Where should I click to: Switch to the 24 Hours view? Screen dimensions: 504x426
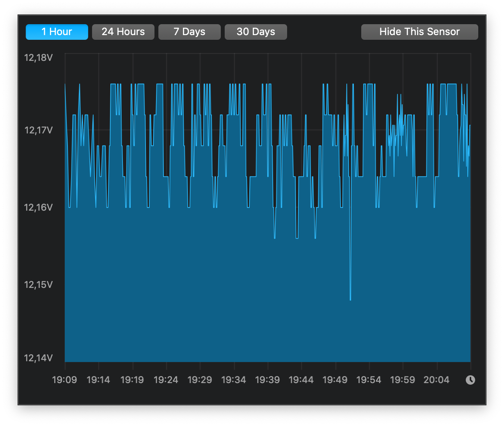pos(123,32)
